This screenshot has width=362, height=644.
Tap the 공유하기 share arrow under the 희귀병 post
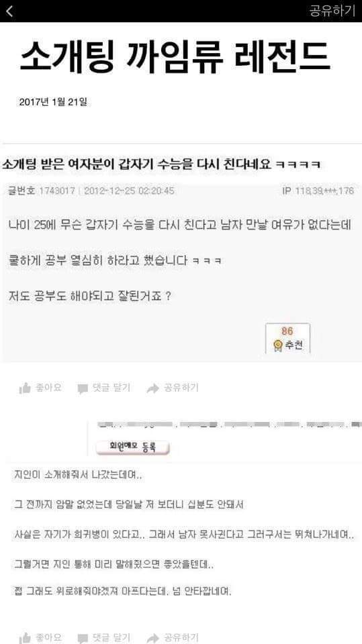click(173, 637)
